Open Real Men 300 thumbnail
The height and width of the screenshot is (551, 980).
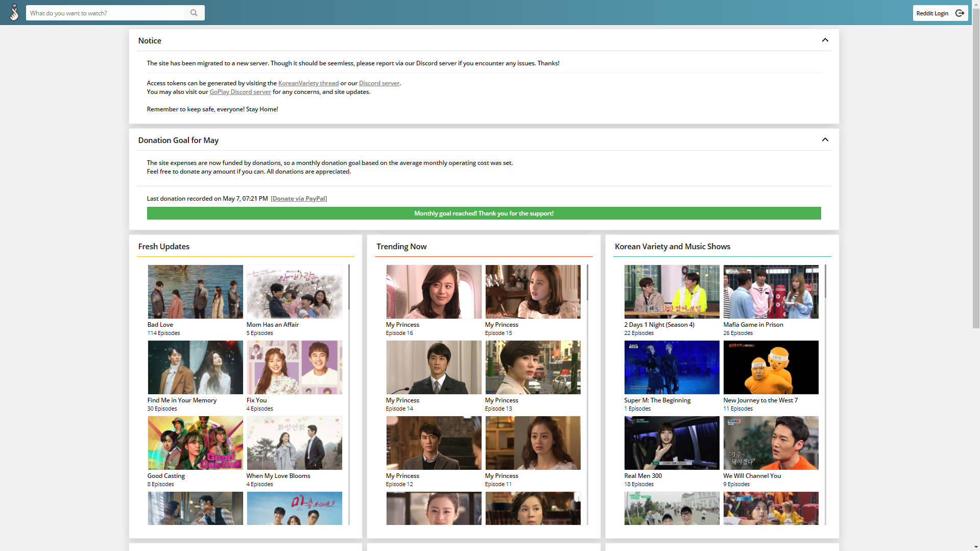tap(672, 443)
